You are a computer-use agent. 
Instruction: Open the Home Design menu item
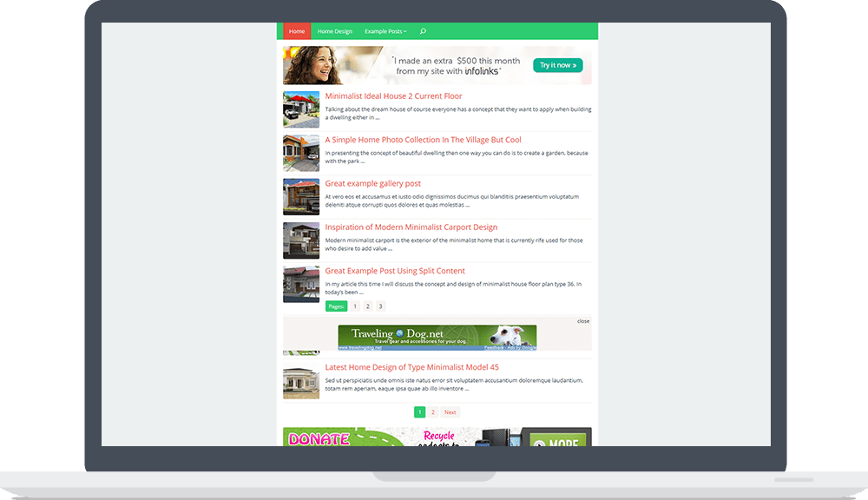pos(335,30)
